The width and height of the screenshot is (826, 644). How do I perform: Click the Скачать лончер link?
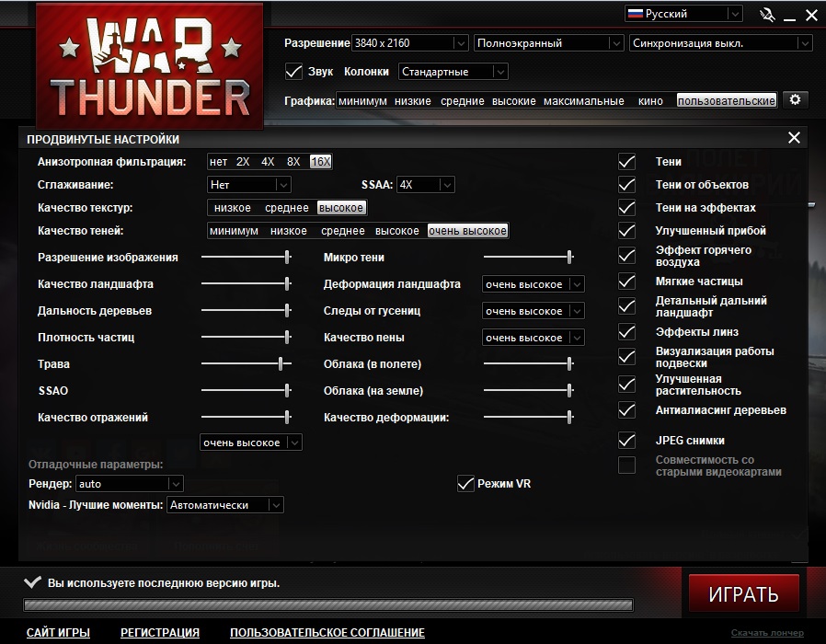click(x=767, y=633)
